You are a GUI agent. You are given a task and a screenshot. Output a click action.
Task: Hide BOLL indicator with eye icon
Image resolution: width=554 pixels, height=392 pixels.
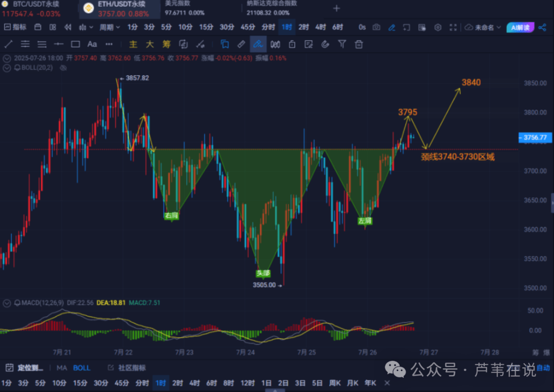tap(63, 68)
